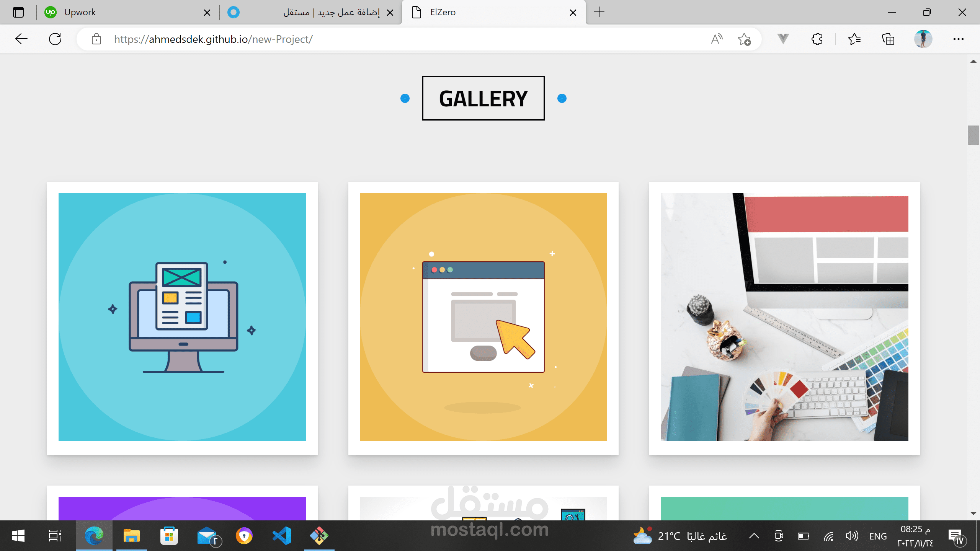
Task: Click the browser back arrow
Action: point(21,39)
